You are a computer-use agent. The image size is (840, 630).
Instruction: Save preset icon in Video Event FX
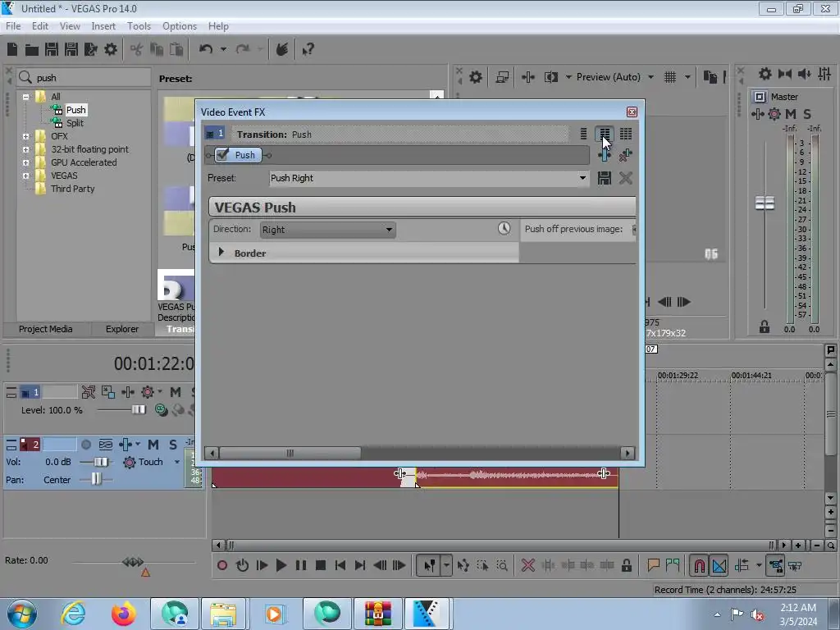pyautogui.click(x=605, y=178)
